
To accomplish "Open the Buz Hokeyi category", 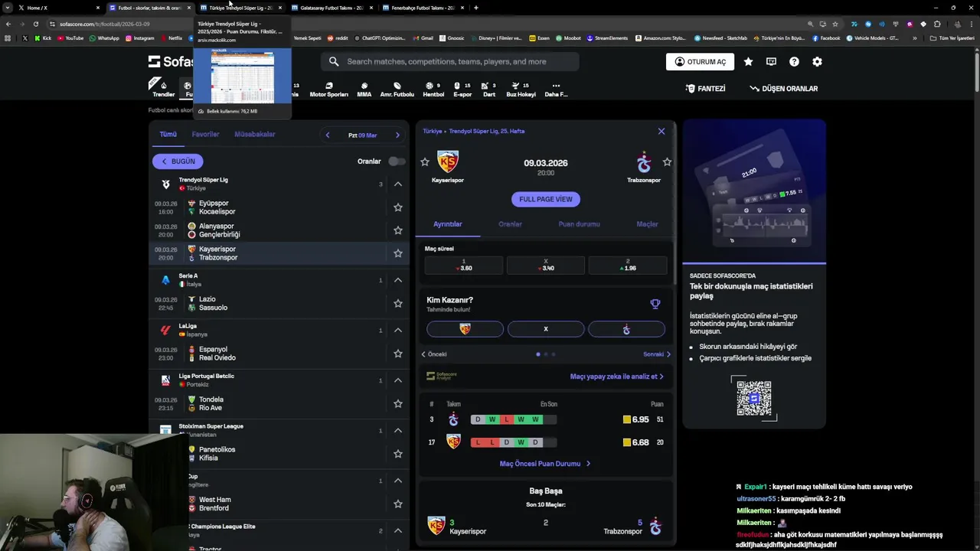I will (x=521, y=90).
